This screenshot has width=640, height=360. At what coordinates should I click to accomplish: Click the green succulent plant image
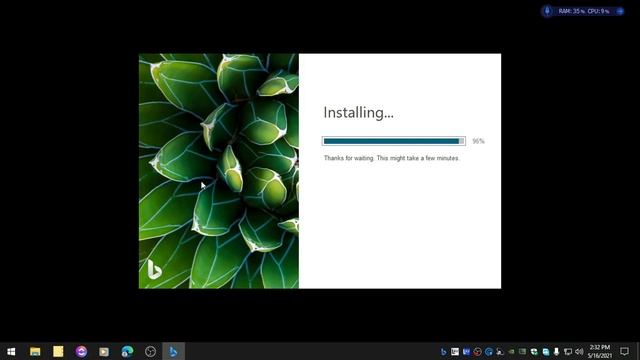[x=218, y=171]
